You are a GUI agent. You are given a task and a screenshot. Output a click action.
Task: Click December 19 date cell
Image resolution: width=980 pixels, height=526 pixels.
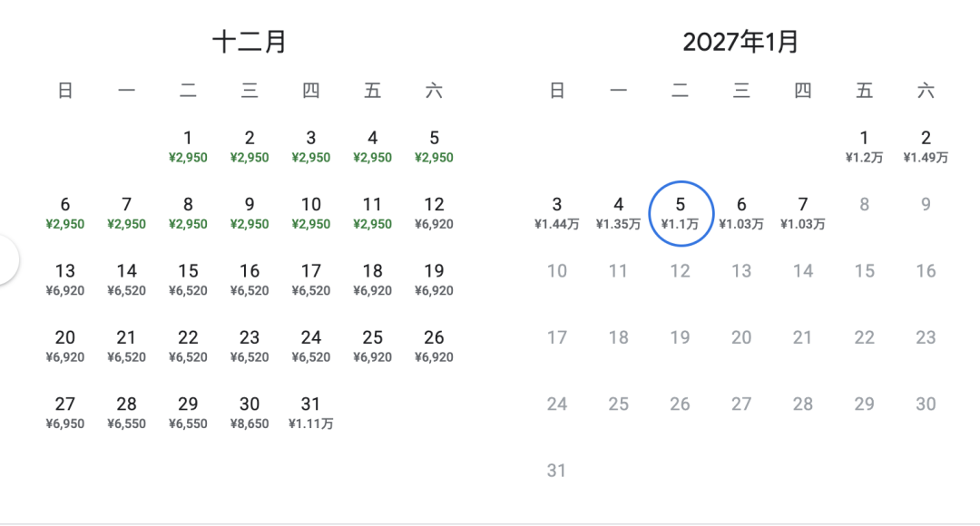tap(435, 279)
